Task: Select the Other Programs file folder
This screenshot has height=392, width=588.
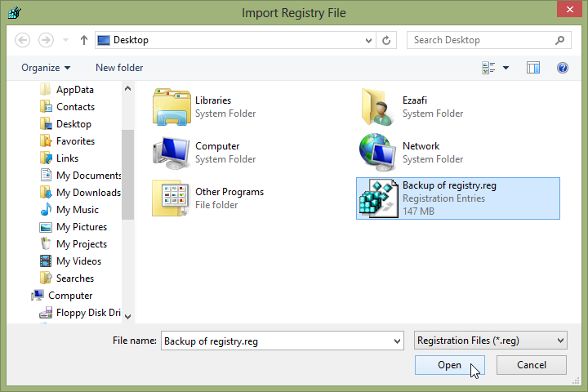Action: tap(170, 198)
